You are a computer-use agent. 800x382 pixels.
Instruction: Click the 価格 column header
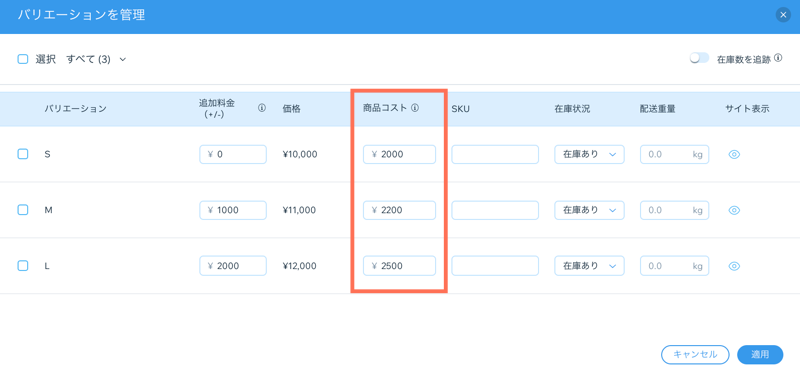coord(291,109)
